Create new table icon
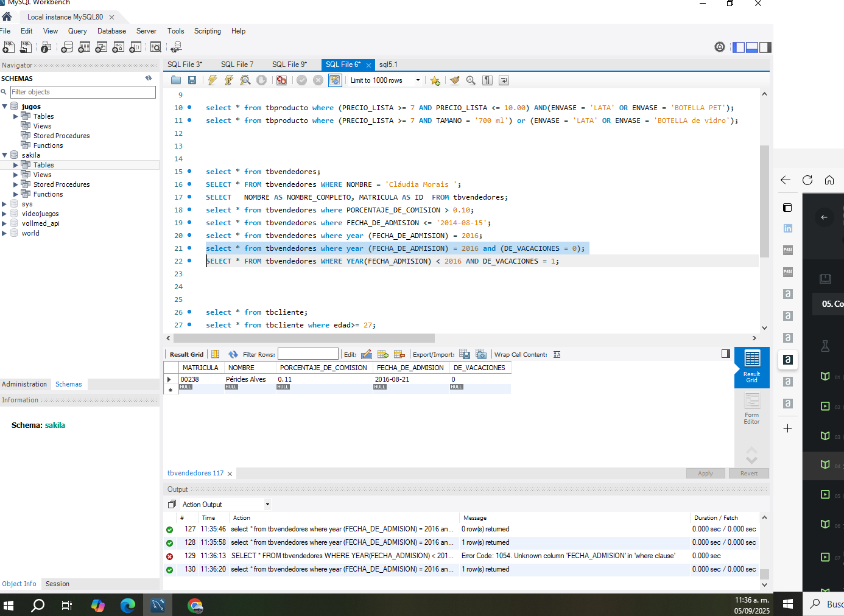 tap(85, 47)
